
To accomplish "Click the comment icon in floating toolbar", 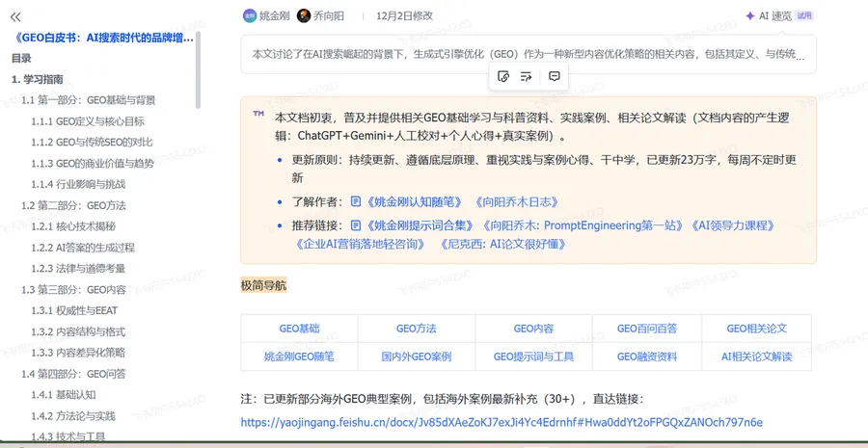I will (555, 77).
